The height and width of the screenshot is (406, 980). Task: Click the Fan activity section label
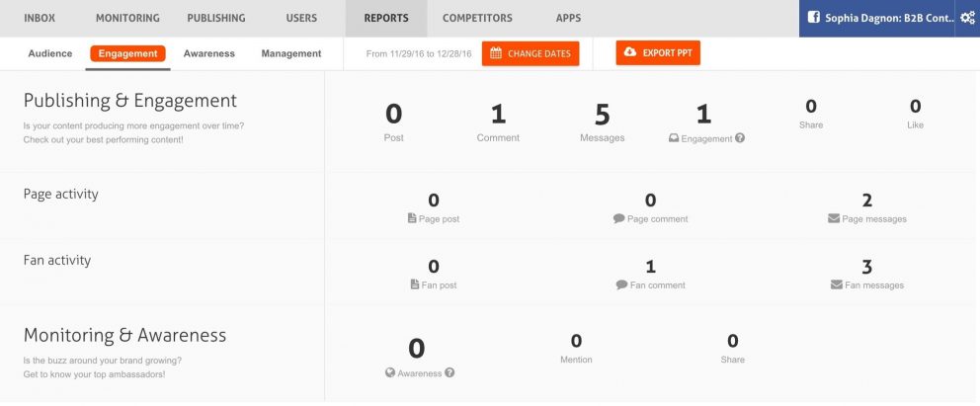(57, 260)
